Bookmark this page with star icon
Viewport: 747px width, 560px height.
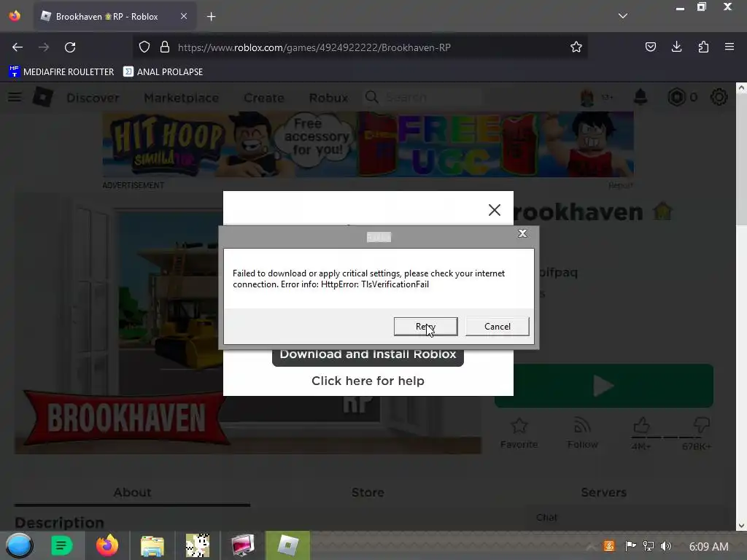pos(576,47)
